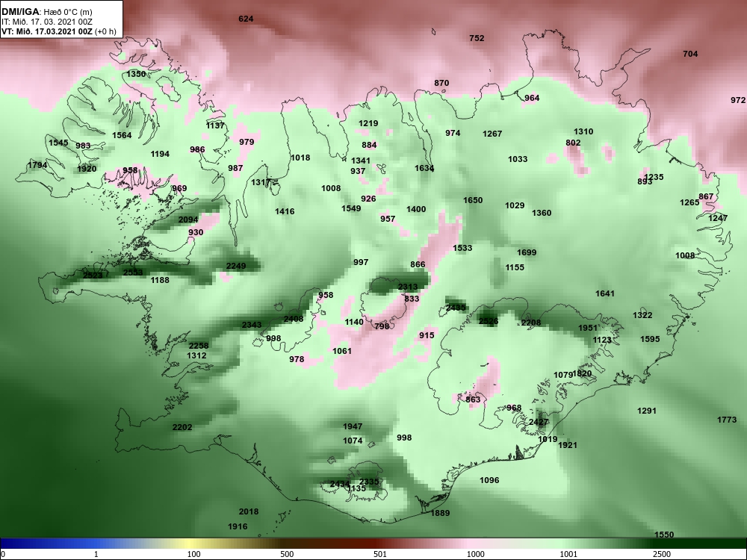Screen dimensions: 747x560
Task: Click the 1889 value on south coast
Action: [x=440, y=513]
